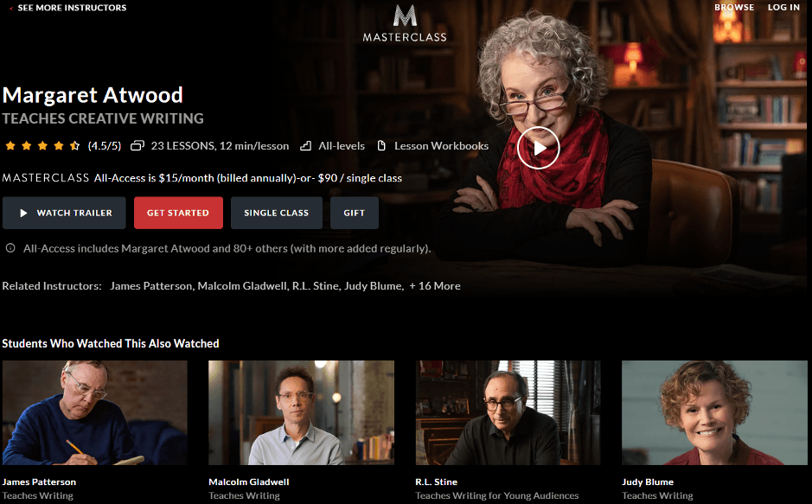Click the MasterClass logo at top
812x504 pixels.
pos(405,23)
